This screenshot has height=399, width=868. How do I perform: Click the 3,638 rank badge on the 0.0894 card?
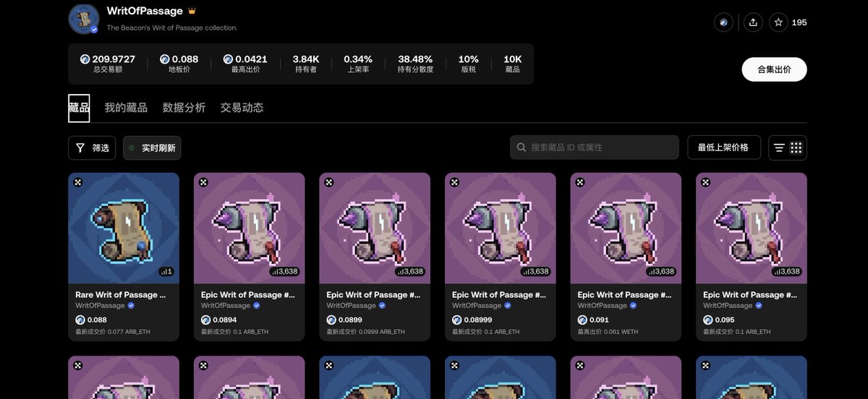pyautogui.click(x=285, y=272)
